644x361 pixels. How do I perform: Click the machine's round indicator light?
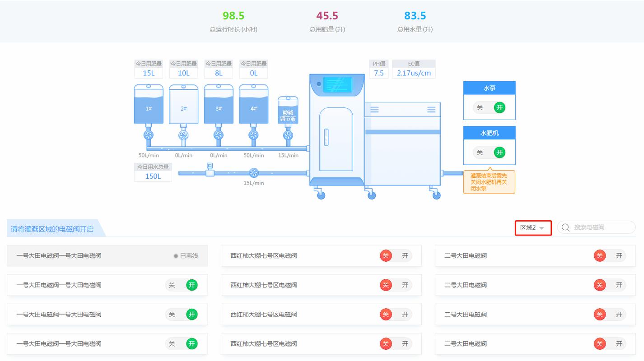click(318, 84)
